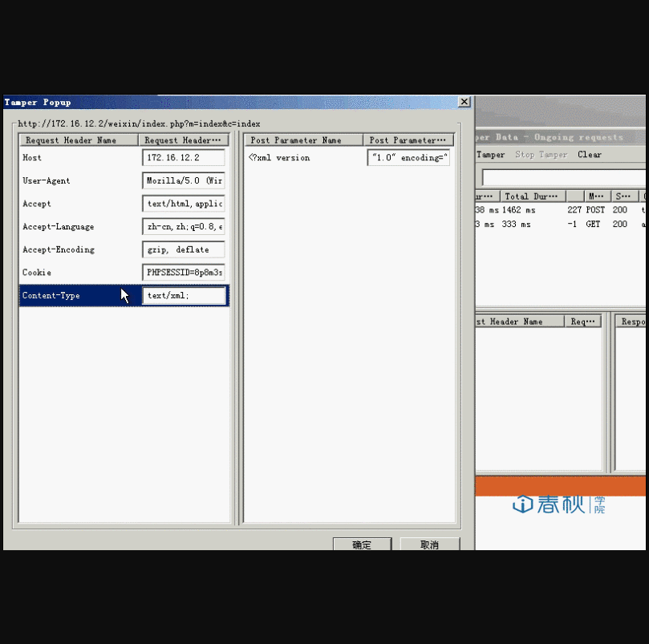Click Clear in the Tamper Data toolbar

tap(590, 155)
